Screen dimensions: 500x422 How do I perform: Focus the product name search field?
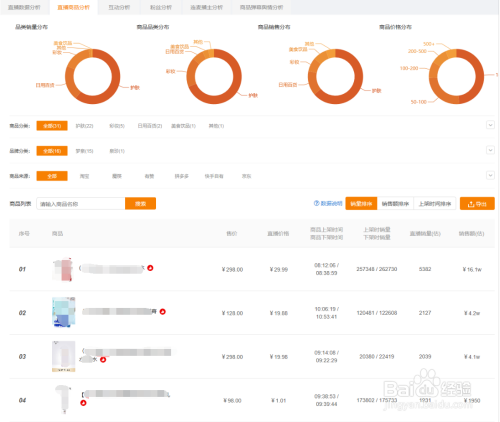coord(81,204)
